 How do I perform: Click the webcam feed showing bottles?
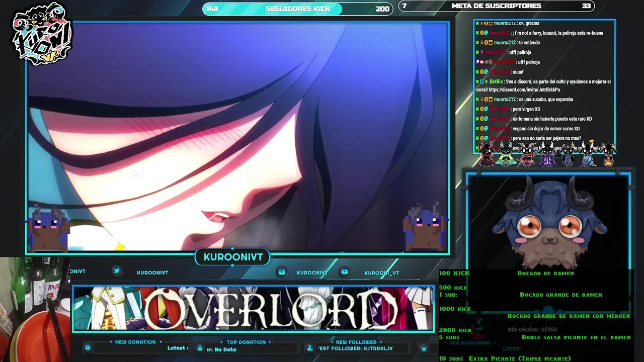pyautogui.click(x=34, y=310)
